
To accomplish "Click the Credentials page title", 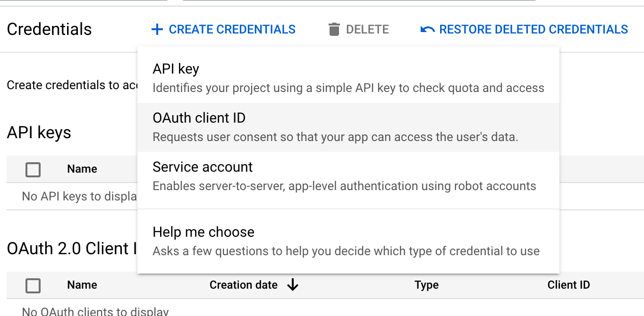I will point(49,29).
